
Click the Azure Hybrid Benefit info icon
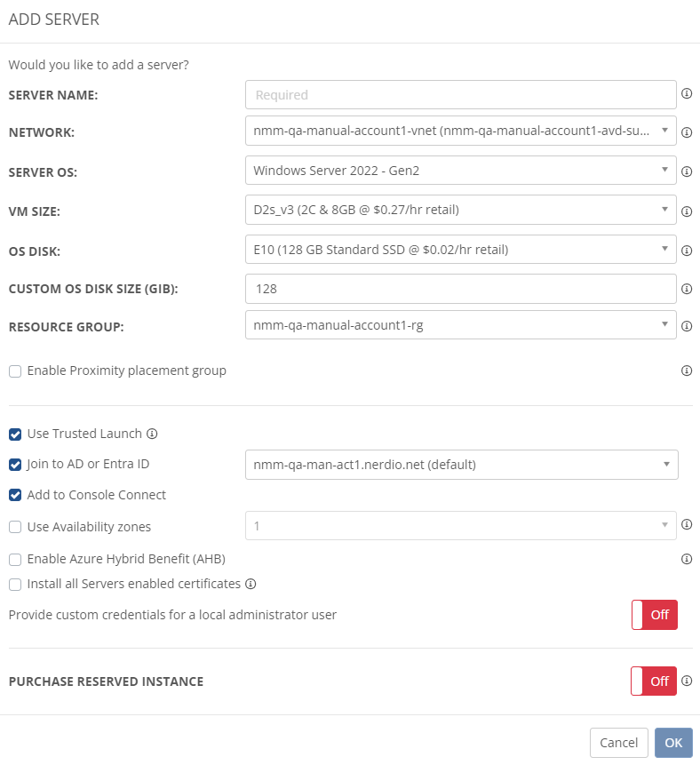[x=687, y=559]
